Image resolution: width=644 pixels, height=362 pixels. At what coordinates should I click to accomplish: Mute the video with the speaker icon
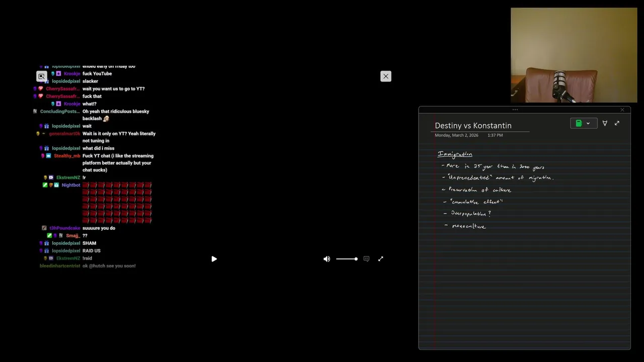(327, 259)
